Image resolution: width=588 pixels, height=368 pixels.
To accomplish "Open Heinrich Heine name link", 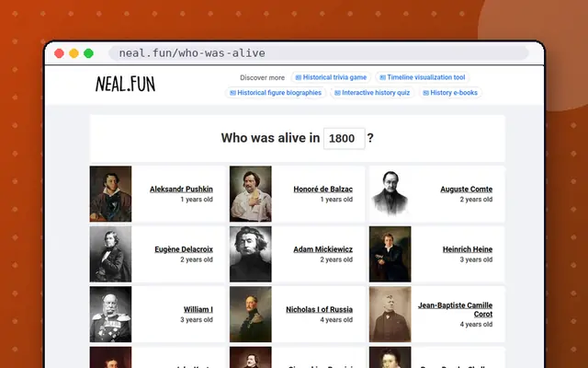I will [x=468, y=249].
